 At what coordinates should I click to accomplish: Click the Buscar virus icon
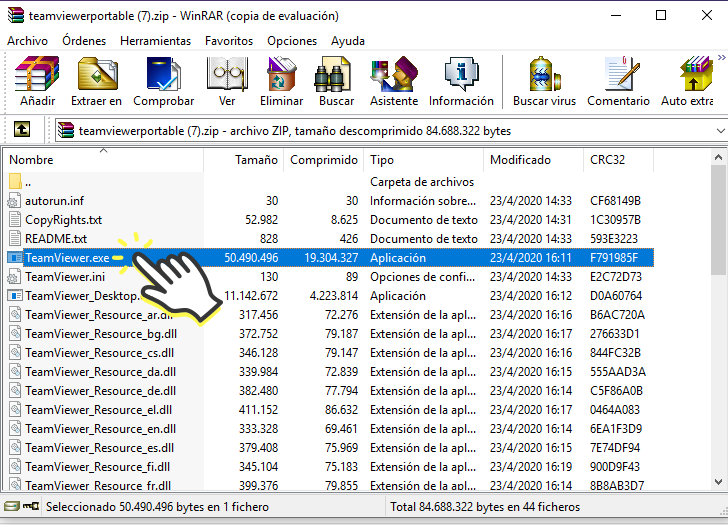coord(544,74)
